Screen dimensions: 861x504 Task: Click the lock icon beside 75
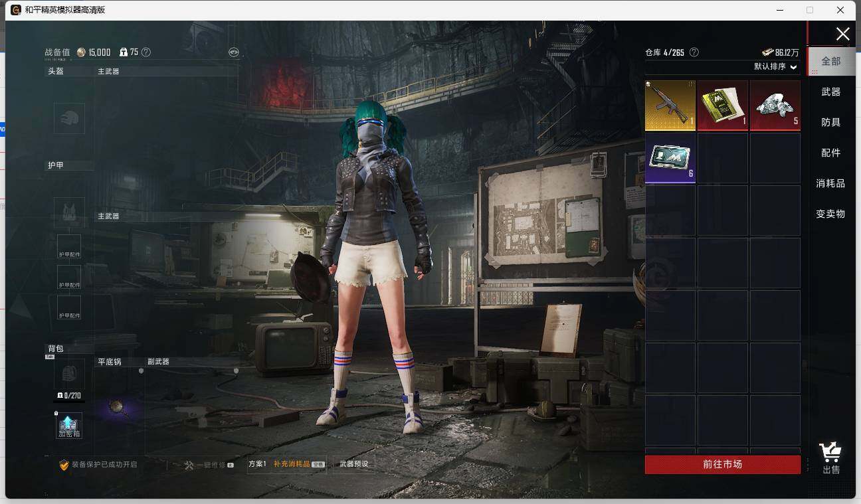(x=124, y=52)
